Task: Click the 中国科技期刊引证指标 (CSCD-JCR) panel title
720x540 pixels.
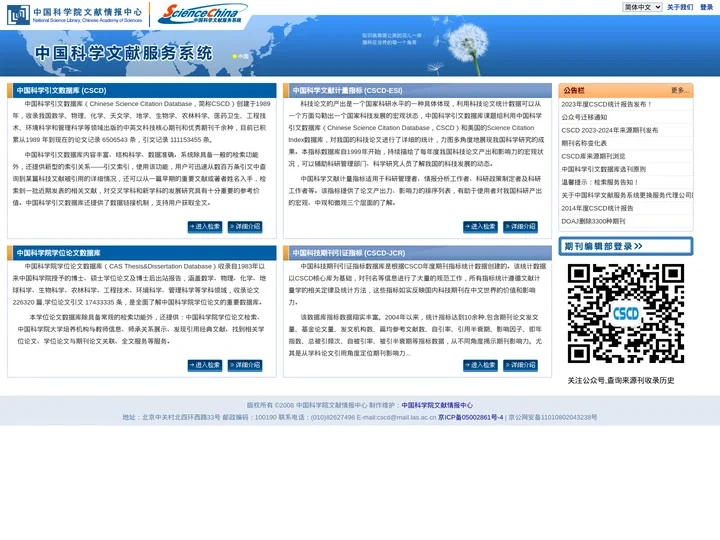Action: pyautogui.click(x=349, y=253)
